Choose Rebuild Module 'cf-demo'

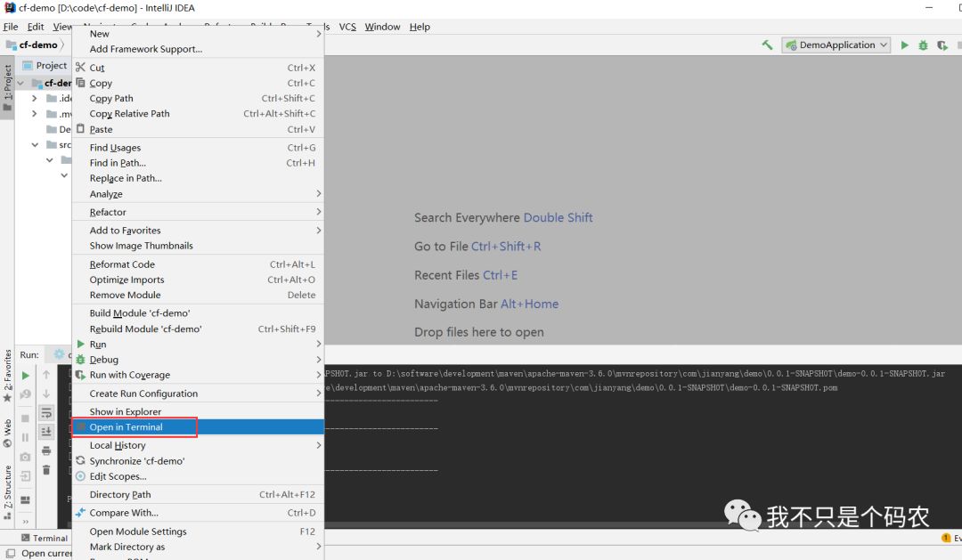198,329
